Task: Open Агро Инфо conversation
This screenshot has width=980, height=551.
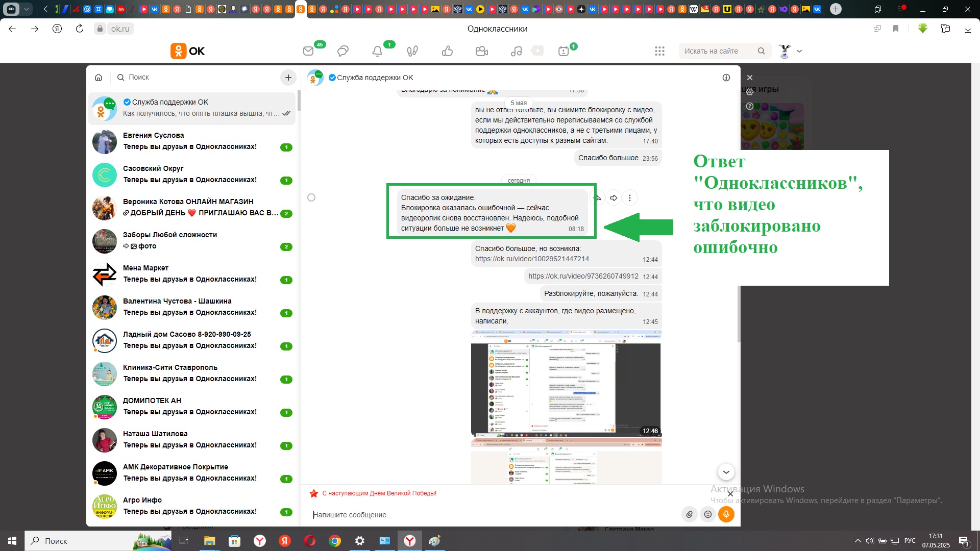Action: point(192,506)
